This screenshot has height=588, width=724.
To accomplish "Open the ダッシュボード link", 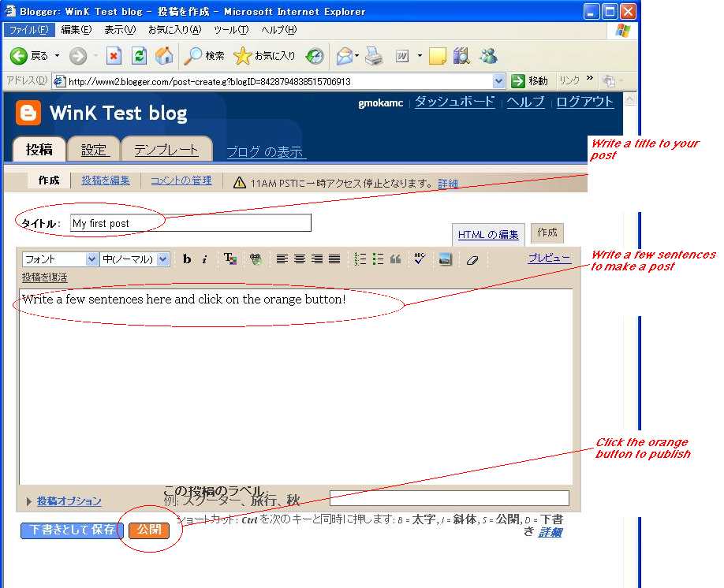I will click(455, 101).
